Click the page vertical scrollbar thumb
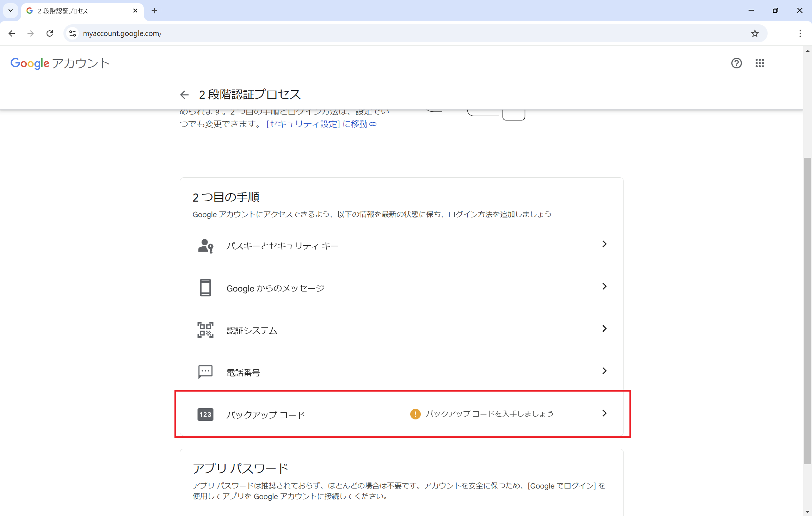This screenshot has width=812, height=516. [x=807, y=310]
